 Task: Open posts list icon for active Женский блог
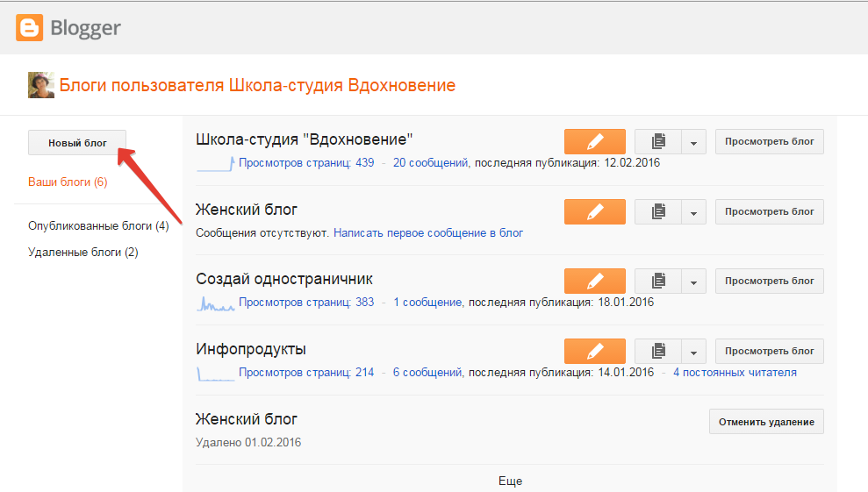tap(658, 212)
